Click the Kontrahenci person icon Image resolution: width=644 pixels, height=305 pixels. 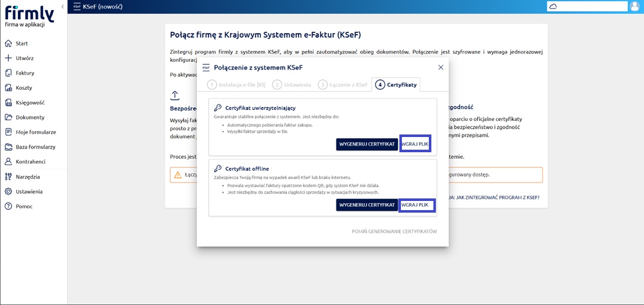(x=8, y=162)
